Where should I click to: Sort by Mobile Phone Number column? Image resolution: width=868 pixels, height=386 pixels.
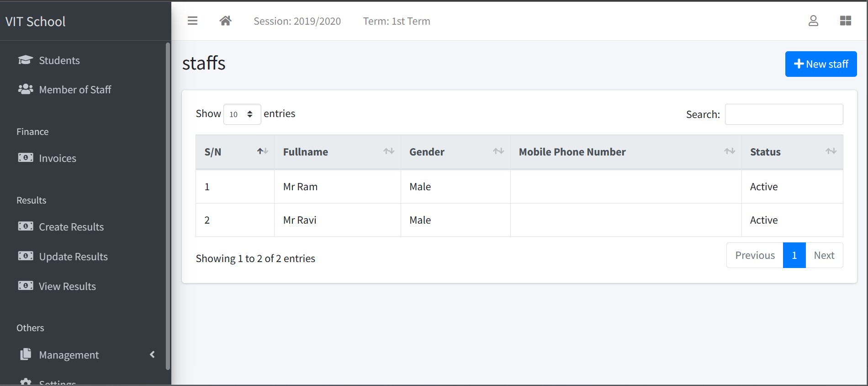(626, 152)
